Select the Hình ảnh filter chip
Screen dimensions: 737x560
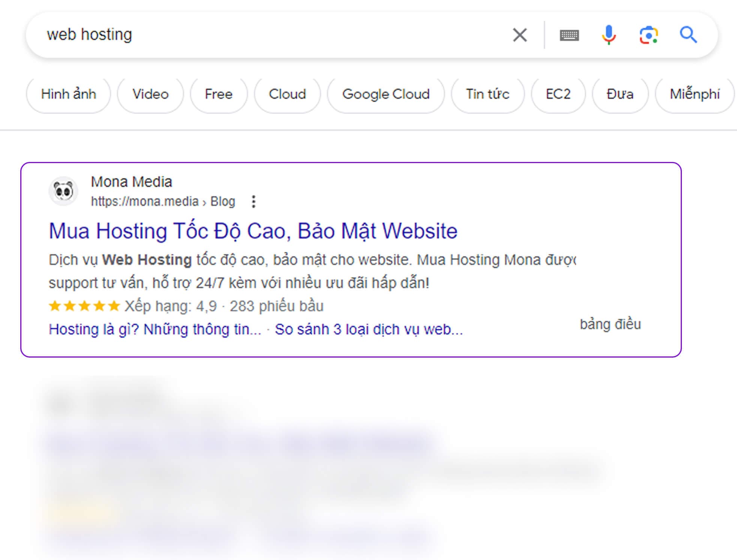pos(69,94)
